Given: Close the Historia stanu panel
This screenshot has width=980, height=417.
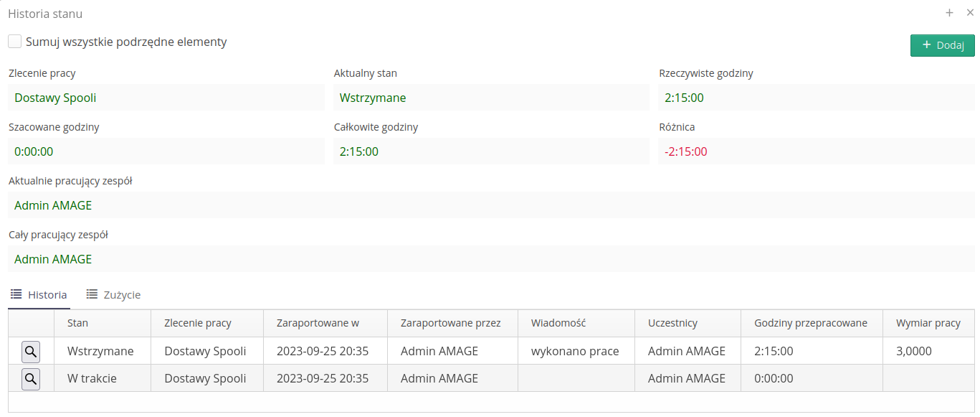Looking at the screenshot, I should click(970, 13).
